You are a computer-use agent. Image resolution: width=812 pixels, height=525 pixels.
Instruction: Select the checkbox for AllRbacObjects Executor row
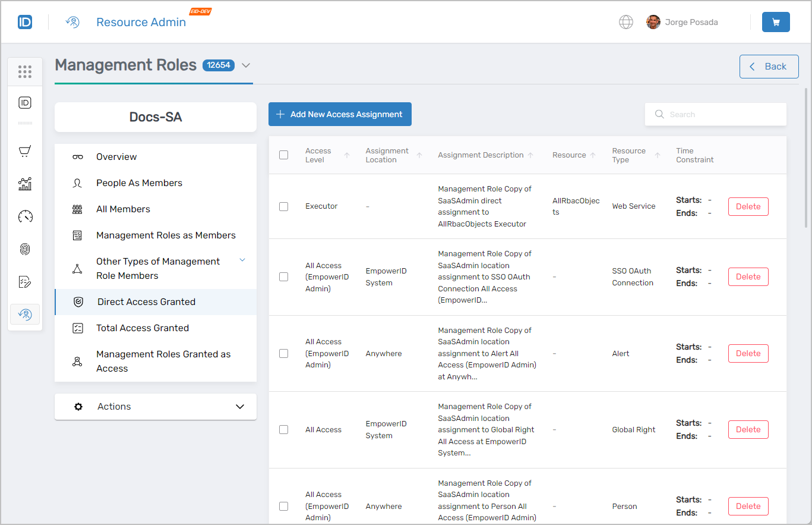284,206
